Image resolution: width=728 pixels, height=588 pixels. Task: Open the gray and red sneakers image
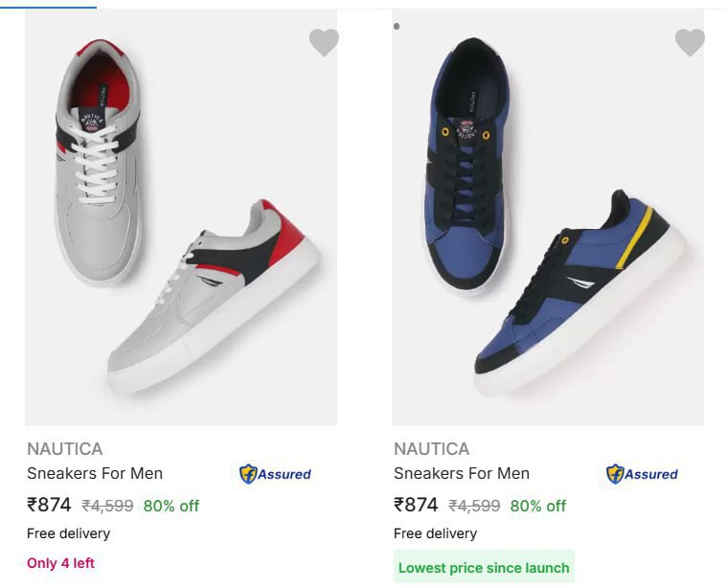[x=181, y=220]
